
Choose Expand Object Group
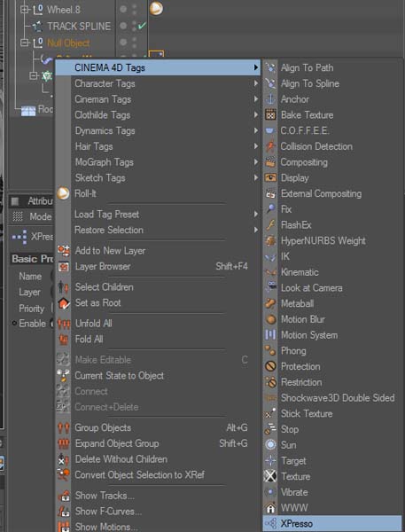[158, 443]
